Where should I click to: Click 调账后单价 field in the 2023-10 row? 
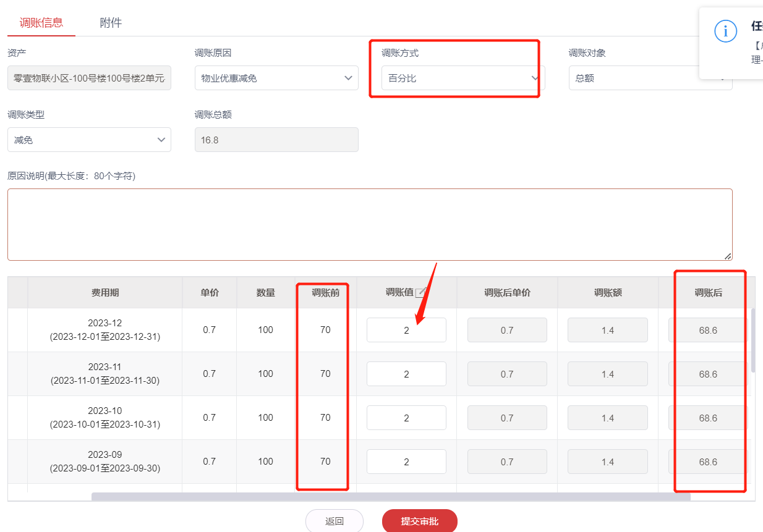click(x=507, y=418)
